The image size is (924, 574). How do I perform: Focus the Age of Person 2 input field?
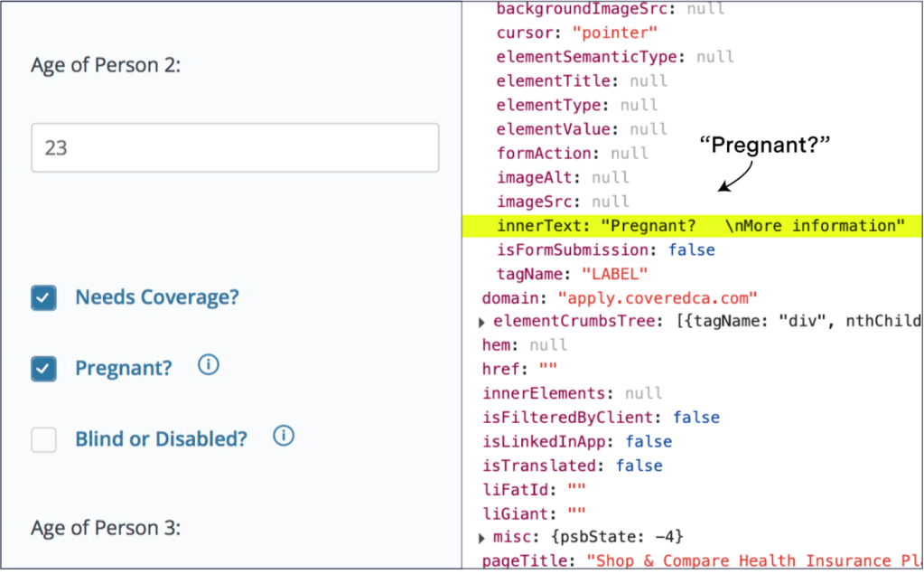tap(235, 147)
